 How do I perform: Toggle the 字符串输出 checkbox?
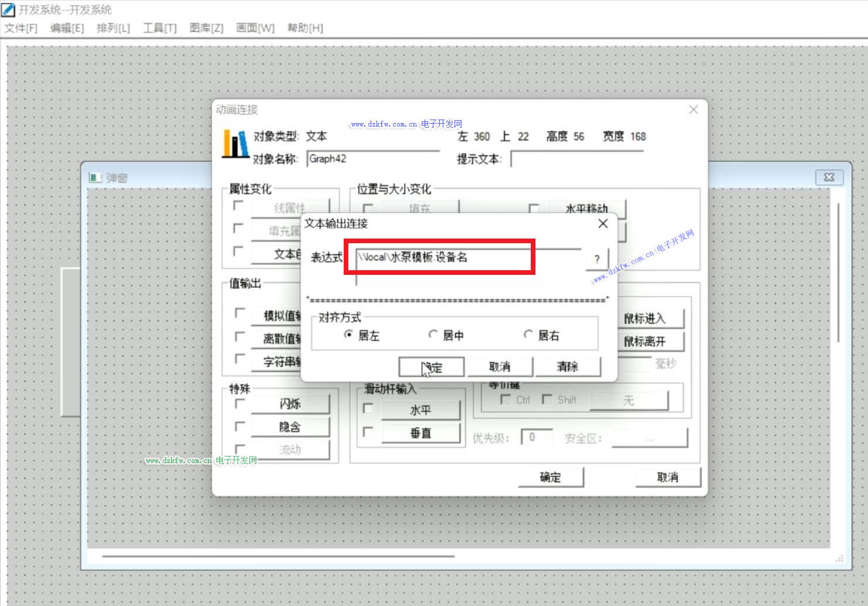click(239, 358)
